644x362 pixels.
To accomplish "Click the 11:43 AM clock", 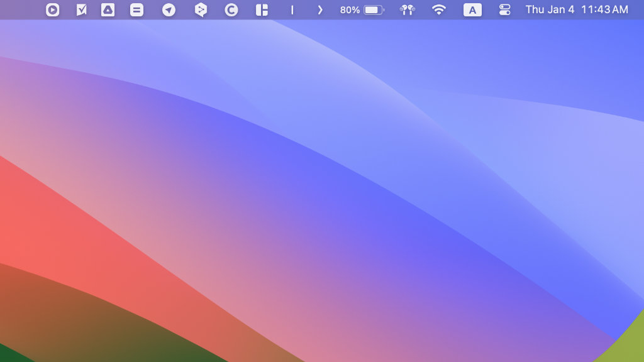I will pos(604,10).
